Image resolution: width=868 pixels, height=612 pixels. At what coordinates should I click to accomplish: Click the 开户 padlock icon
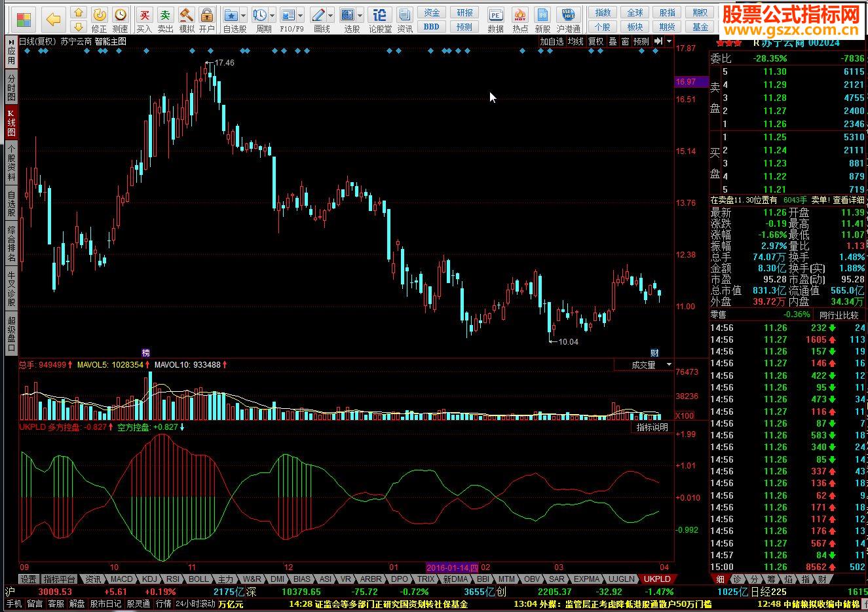[x=207, y=20]
